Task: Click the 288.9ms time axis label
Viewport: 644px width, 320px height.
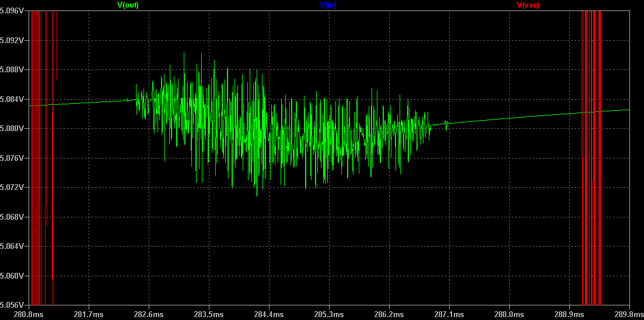Action: click(x=569, y=314)
